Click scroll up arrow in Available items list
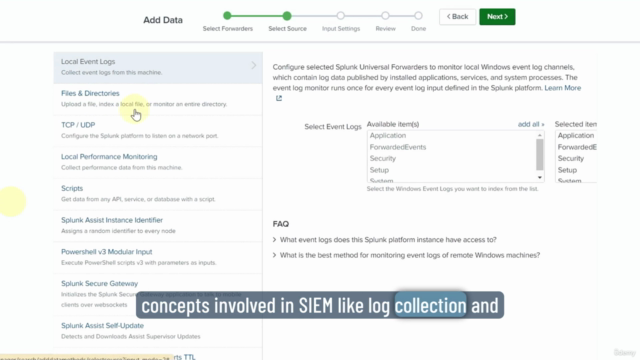Screen dimensions: 640x360 (540, 135)
